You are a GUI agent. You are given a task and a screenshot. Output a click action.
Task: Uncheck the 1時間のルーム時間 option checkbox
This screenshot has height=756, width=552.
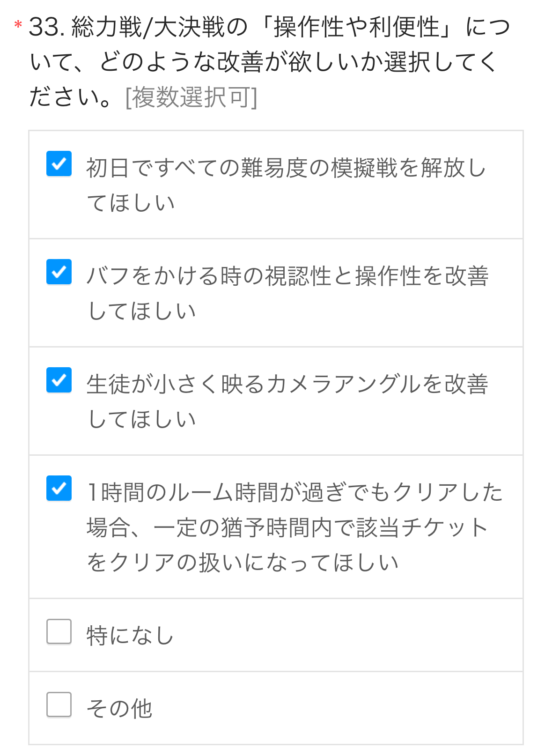pyautogui.click(x=59, y=488)
